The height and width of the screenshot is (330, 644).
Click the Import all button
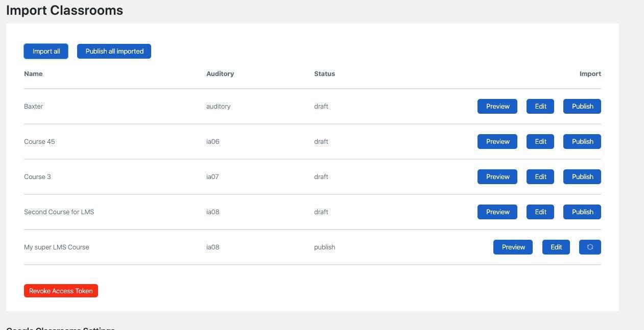click(x=46, y=51)
